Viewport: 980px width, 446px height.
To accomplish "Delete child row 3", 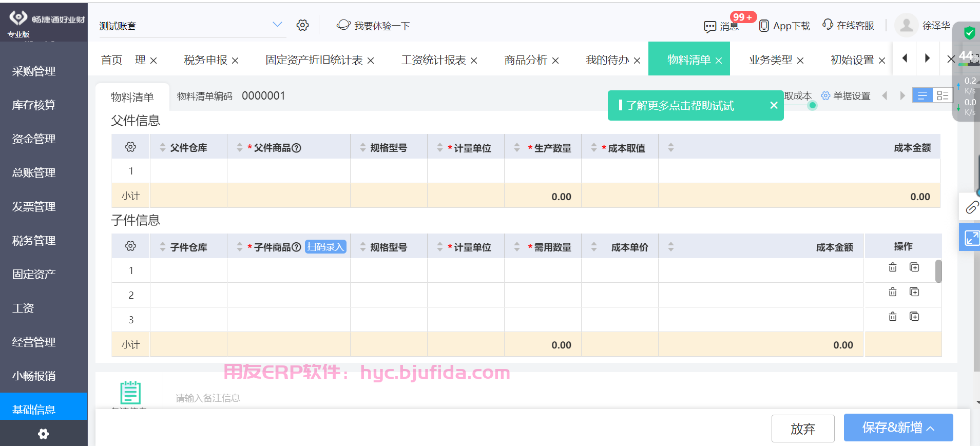I will point(893,317).
